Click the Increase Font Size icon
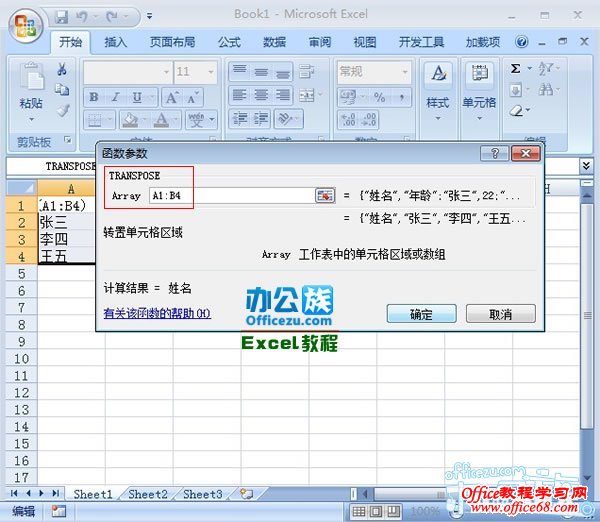 click(x=171, y=98)
